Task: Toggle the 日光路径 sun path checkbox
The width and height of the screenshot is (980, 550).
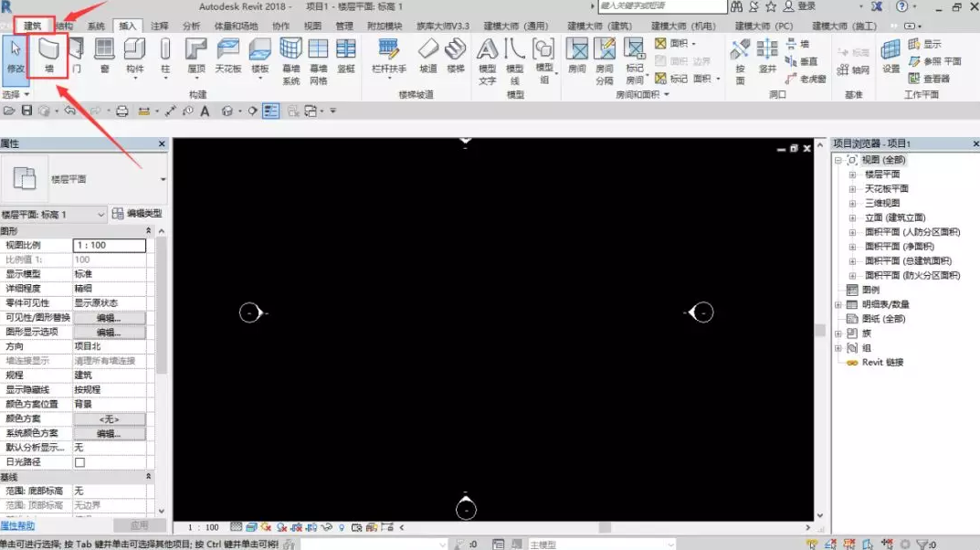Action: (x=80, y=462)
